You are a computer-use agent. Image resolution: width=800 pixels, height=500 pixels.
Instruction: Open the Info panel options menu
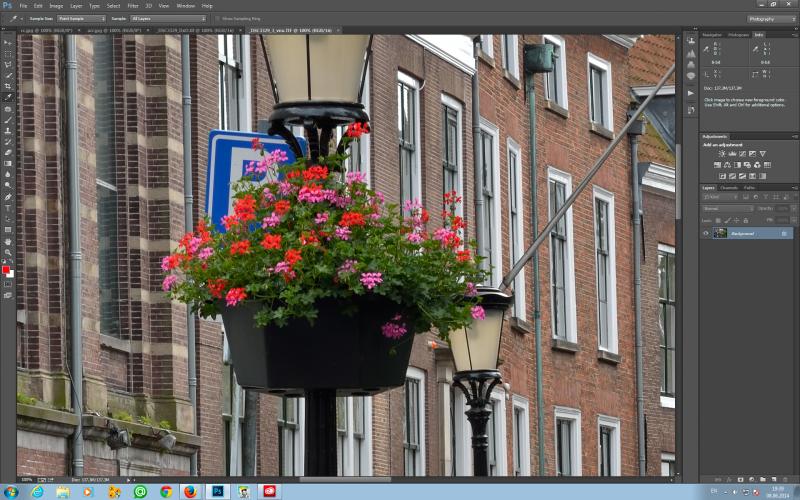[x=795, y=35]
